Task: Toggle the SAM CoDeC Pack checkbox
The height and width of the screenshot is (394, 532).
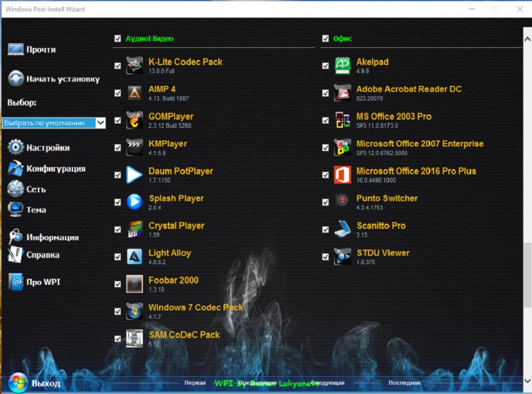Action: (118, 339)
